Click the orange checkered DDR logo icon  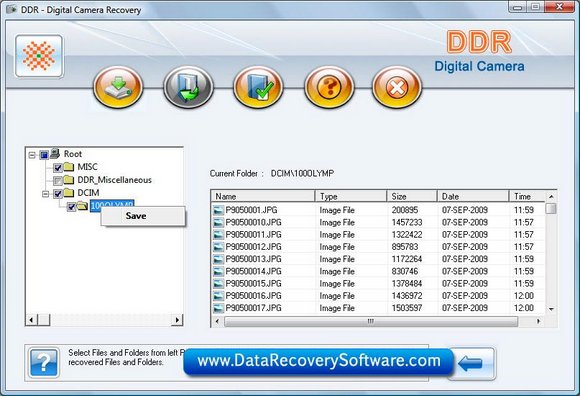click(x=39, y=56)
